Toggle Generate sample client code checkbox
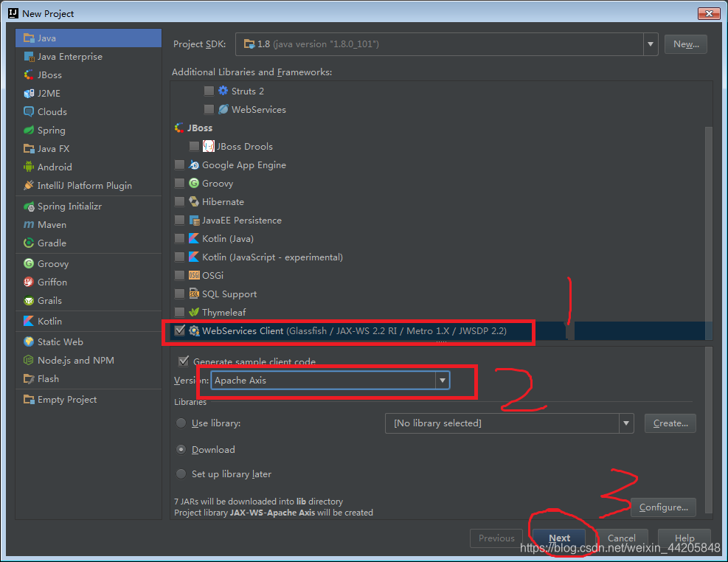The height and width of the screenshot is (562, 728). pyautogui.click(x=184, y=361)
